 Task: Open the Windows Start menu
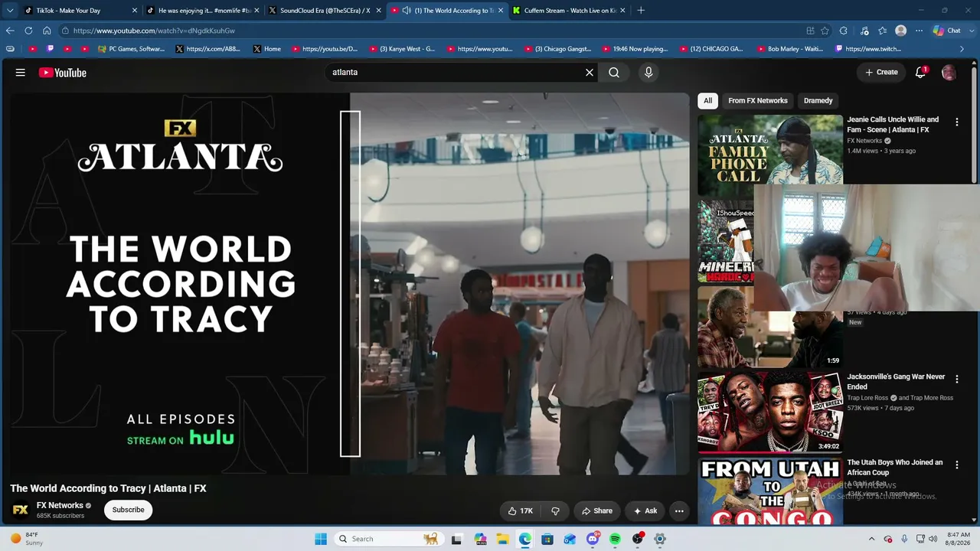pos(321,539)
